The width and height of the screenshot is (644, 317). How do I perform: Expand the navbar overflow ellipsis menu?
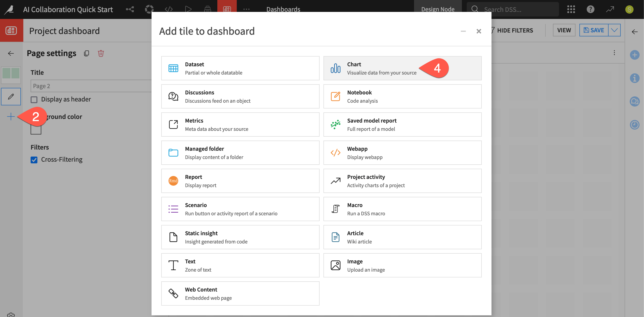pyautogui.click(x=246, y=9)
